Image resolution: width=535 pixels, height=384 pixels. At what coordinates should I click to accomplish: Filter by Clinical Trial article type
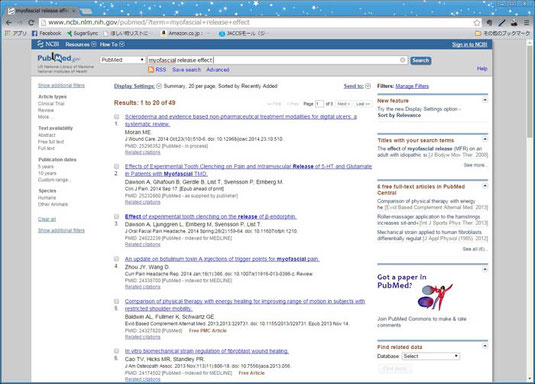tap(51, 103)
